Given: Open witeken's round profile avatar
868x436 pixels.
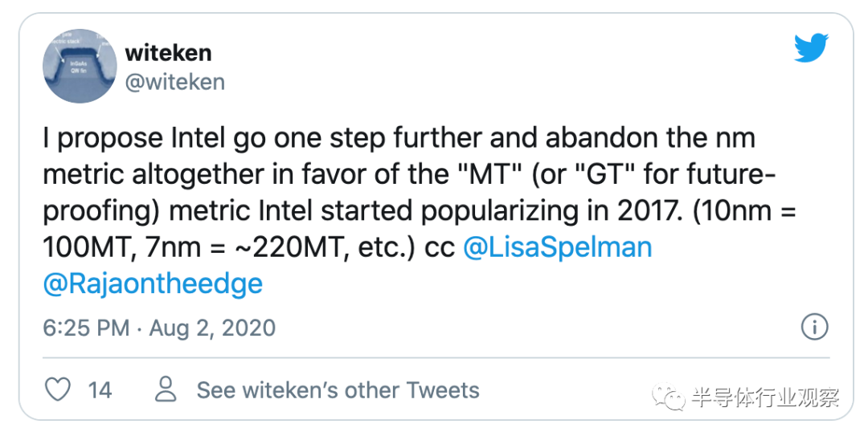Looking at the screenshot, I should pos(80,66).
